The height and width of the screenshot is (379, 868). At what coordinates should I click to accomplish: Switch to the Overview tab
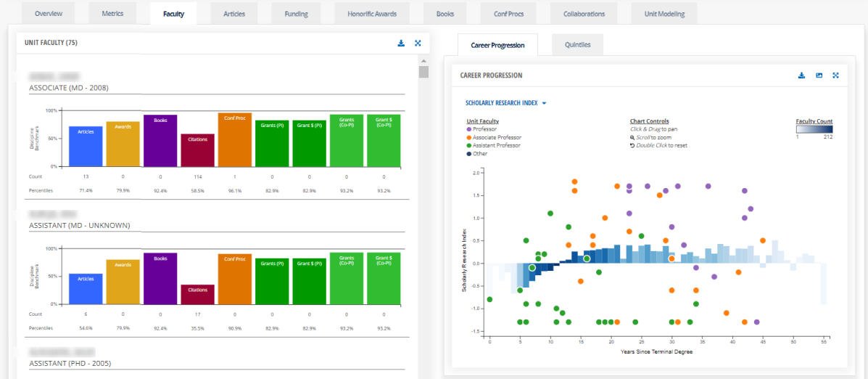[x=48, y=13]
